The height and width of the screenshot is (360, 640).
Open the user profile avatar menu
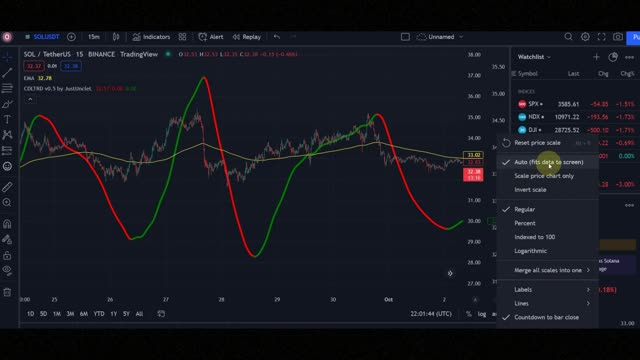[7, 37]
